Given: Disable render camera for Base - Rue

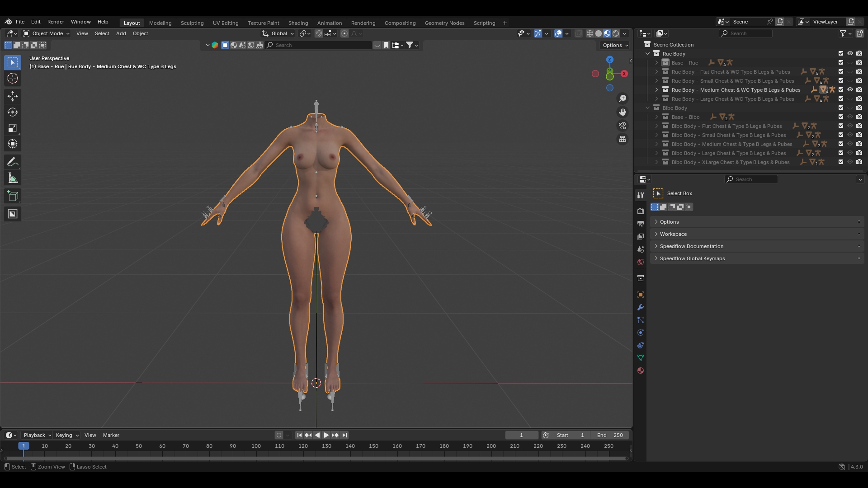Looking at the screenshot, I should pos(859,62).
